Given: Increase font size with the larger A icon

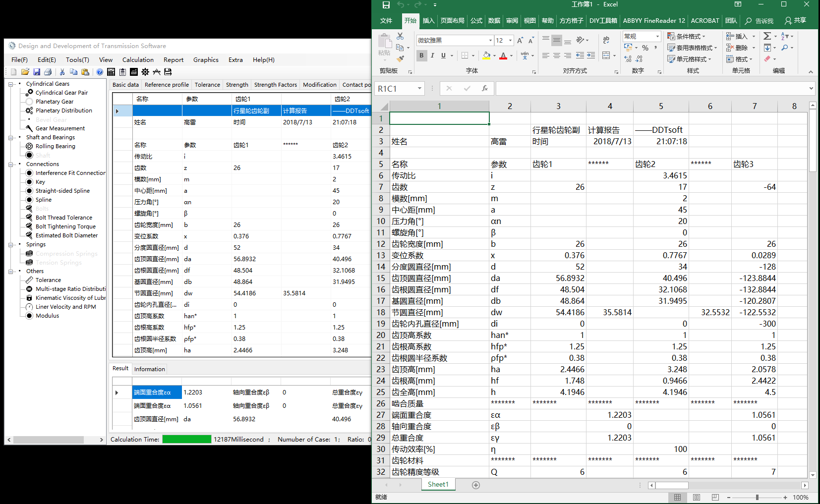Looking at the screenshot, I should pos(520,40).
